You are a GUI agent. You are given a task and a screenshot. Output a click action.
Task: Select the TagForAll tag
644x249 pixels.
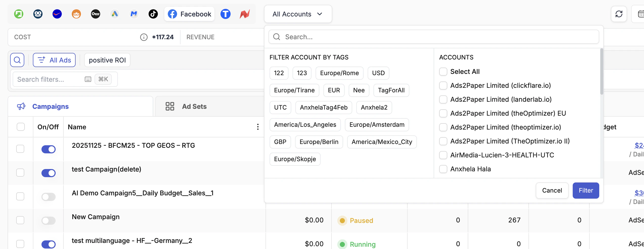click(391, 90)
